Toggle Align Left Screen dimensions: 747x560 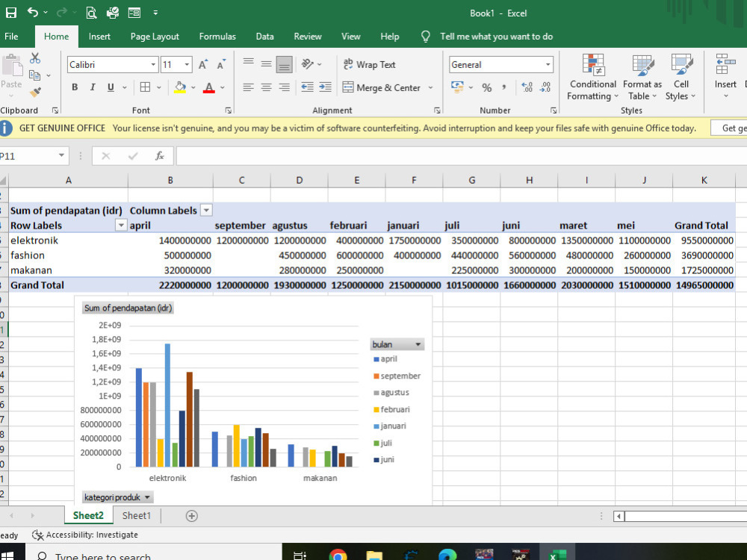coord(248,87)
